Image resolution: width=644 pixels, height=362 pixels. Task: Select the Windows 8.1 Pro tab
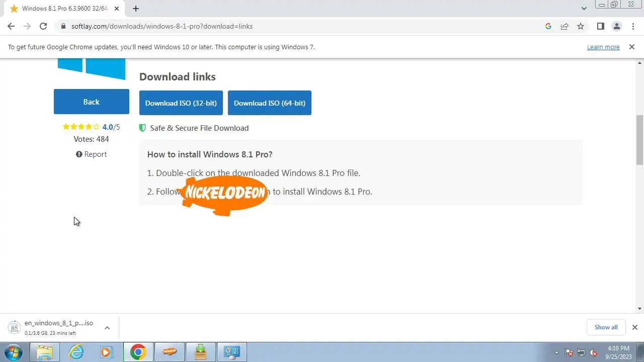point(64,9)
